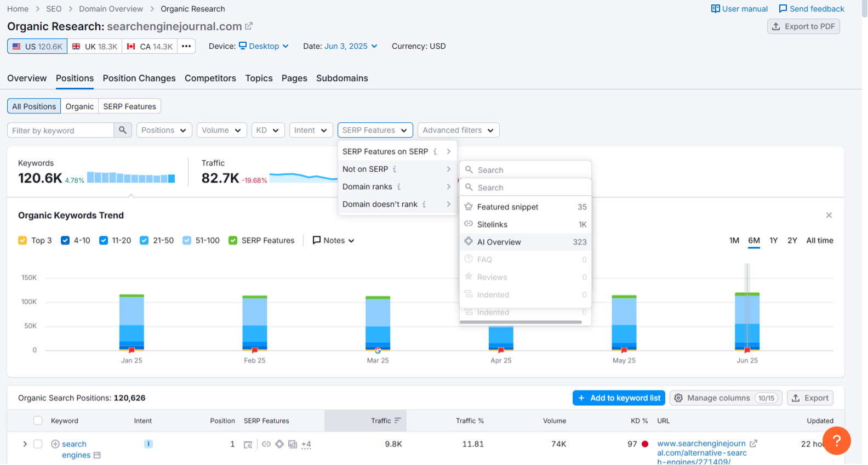Image resolution: width=868 pixels, height=465 pixels.
Task: Toggle the Top 3 checkbox
Action: [x=22, y=240]
